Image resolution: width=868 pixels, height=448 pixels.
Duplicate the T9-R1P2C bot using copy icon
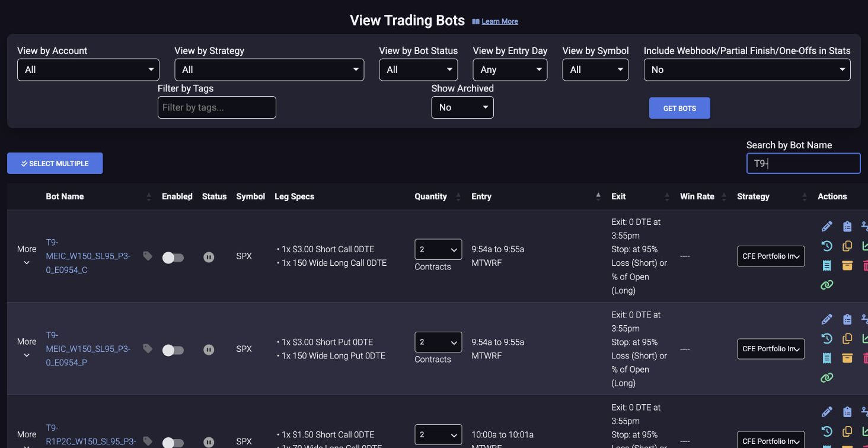pyautogui.click(x=847, y=431)
